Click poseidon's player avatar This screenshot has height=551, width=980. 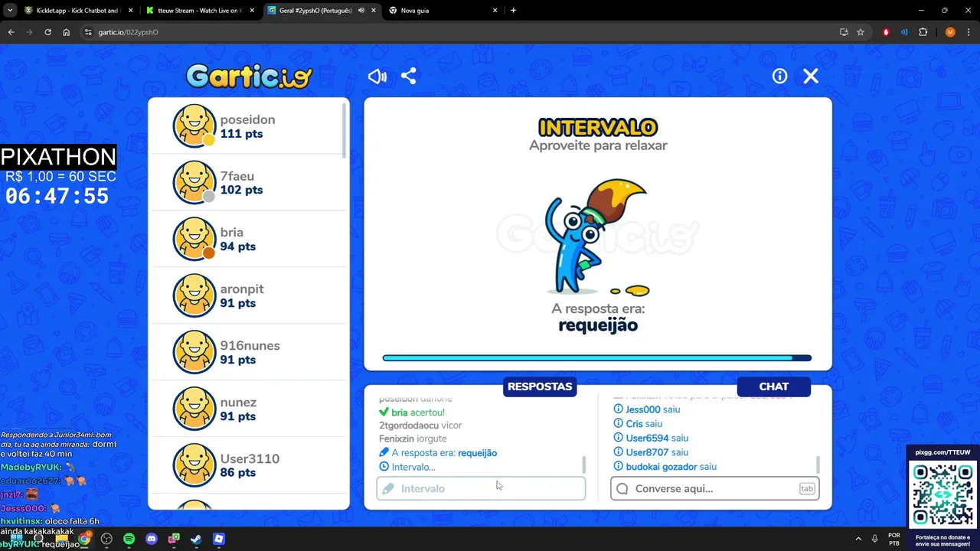click(x=194, y=126)
